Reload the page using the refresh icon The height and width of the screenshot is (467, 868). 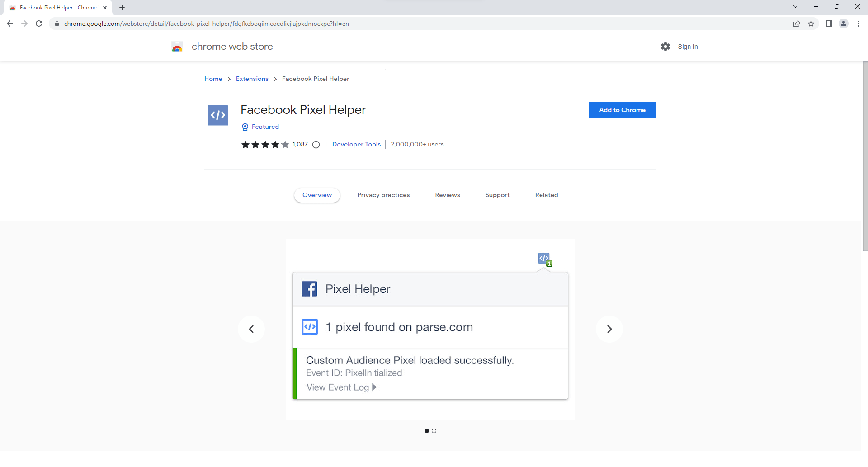[39, 24]
